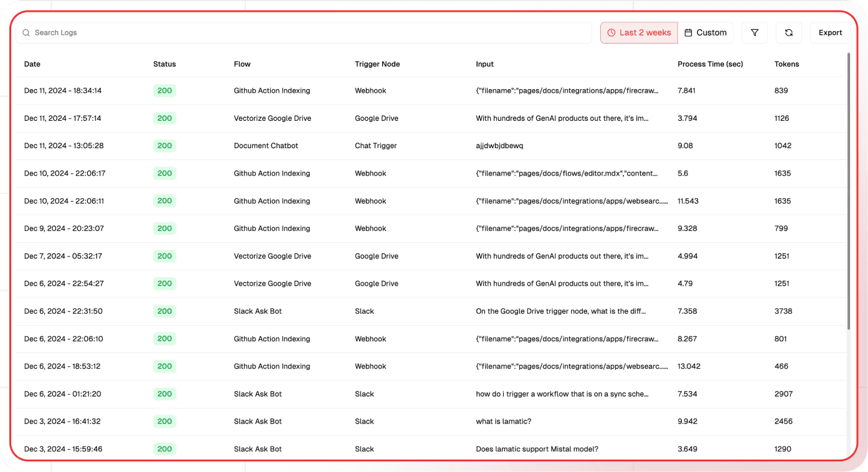Click process time value 13.042
This screenshot has height=472, width=868.
pos(689,366)
